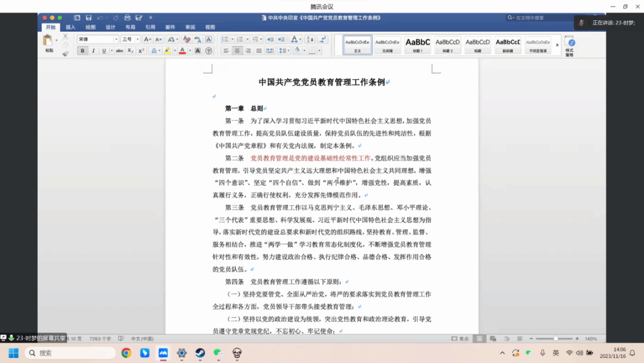Click the 中文(中国) language in status bar
The image size is (644, 363).
coord(142,339)
